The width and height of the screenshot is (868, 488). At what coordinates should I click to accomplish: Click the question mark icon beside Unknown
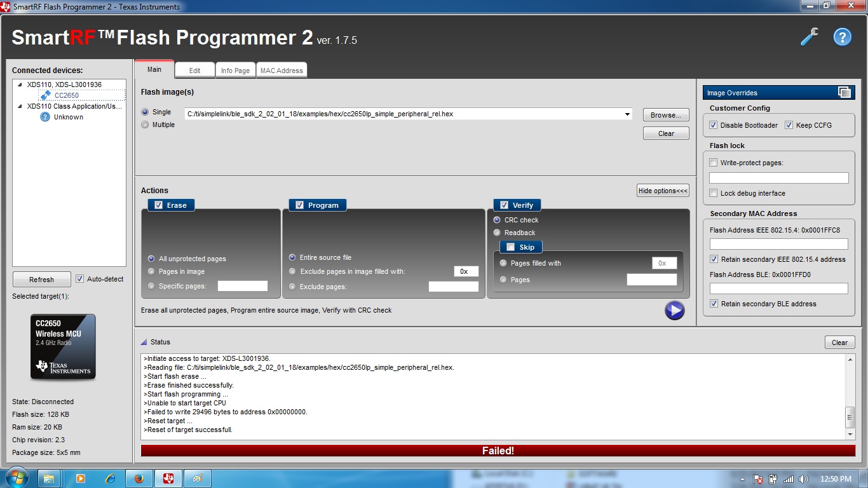click(45, 117)
